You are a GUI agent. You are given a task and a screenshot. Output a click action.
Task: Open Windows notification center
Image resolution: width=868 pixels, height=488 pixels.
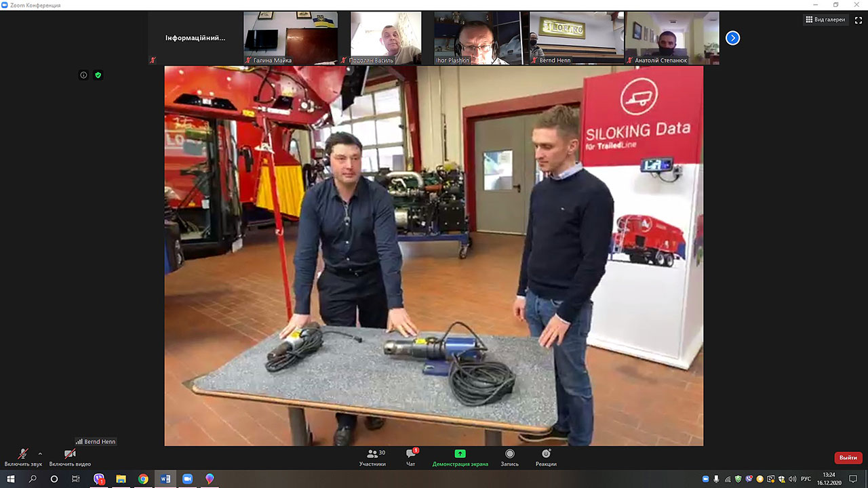[x=854, y=479]
